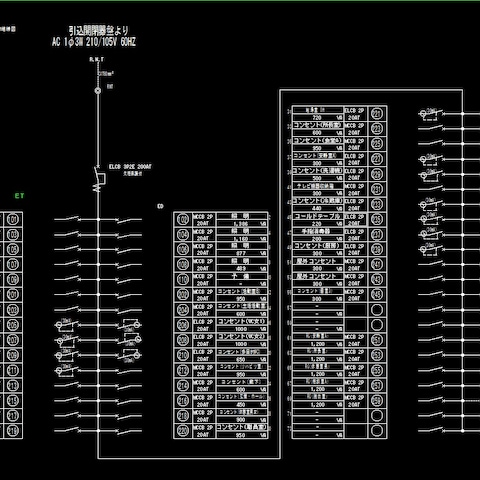
Task: Select circuit number circle 216
Action: pyautogui.click(x=183, y=400)
